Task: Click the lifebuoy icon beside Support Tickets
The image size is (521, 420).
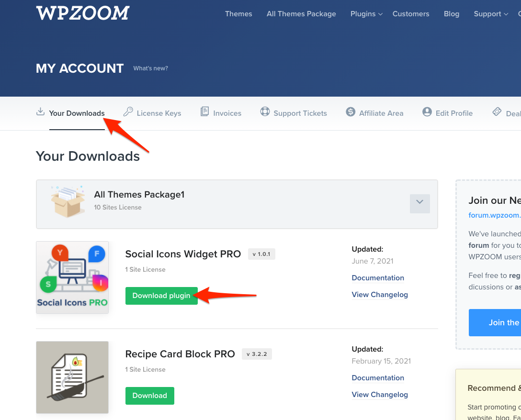Action: [265, 111]
